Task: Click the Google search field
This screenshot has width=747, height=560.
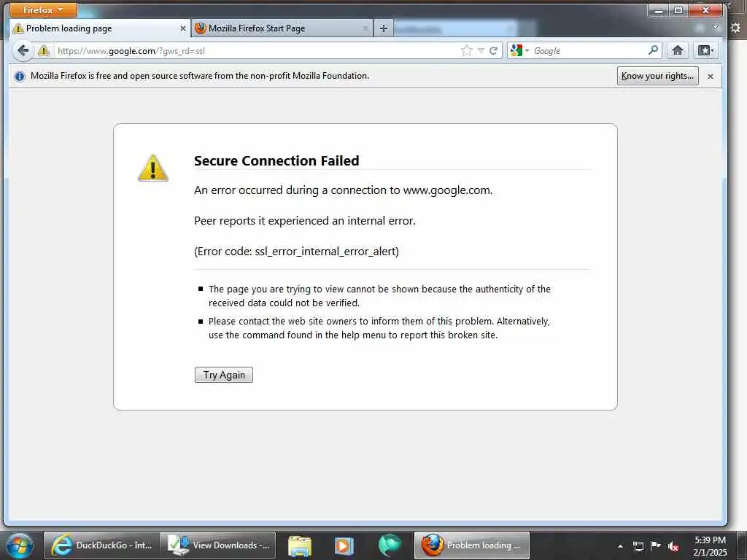Action: click(x=589, y=51)
